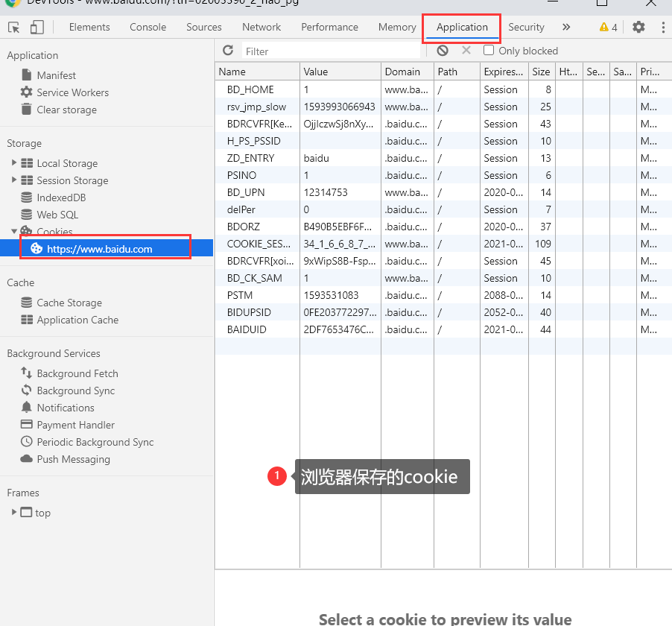
Task: Switch to the Security tab
Action: [x=526, y=27]
